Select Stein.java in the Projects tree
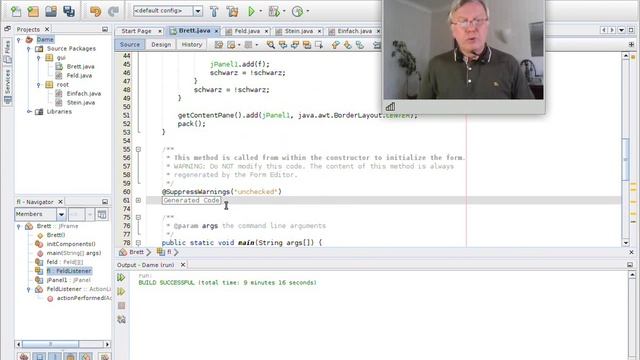 (81, 102)
